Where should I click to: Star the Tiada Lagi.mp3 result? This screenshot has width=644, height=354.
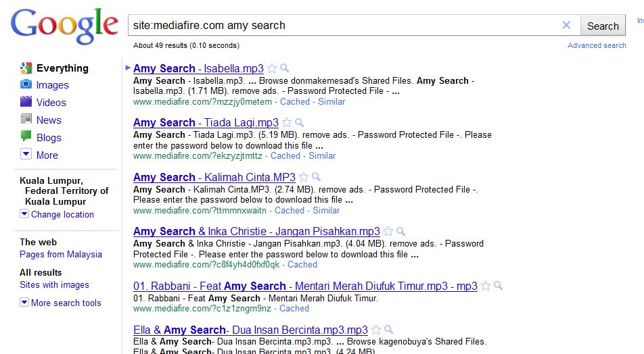287,122
